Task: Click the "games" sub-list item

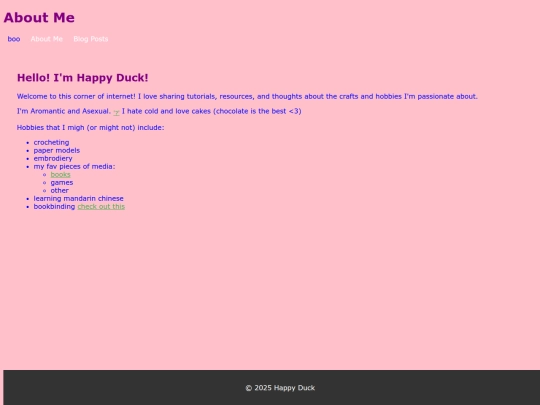Action: (x=62, y=183)
